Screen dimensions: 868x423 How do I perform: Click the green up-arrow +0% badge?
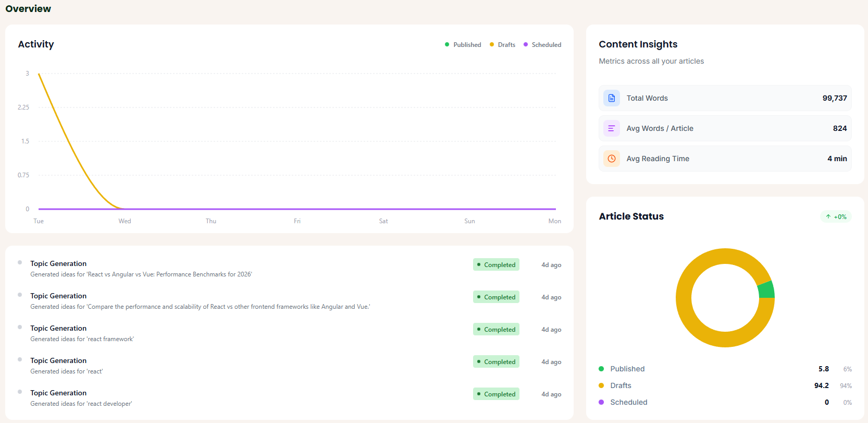836,217
